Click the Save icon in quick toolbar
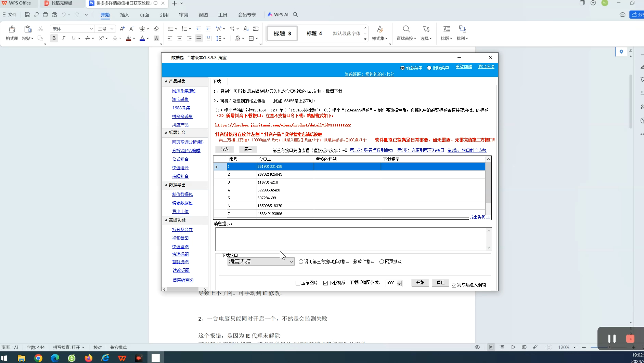 click(x=27, y=15)
